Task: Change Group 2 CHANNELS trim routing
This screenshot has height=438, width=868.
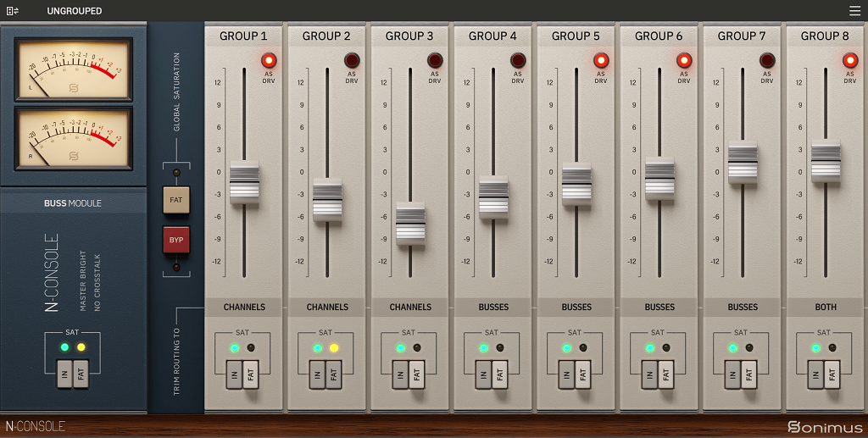Action: (x=327, y=307)
